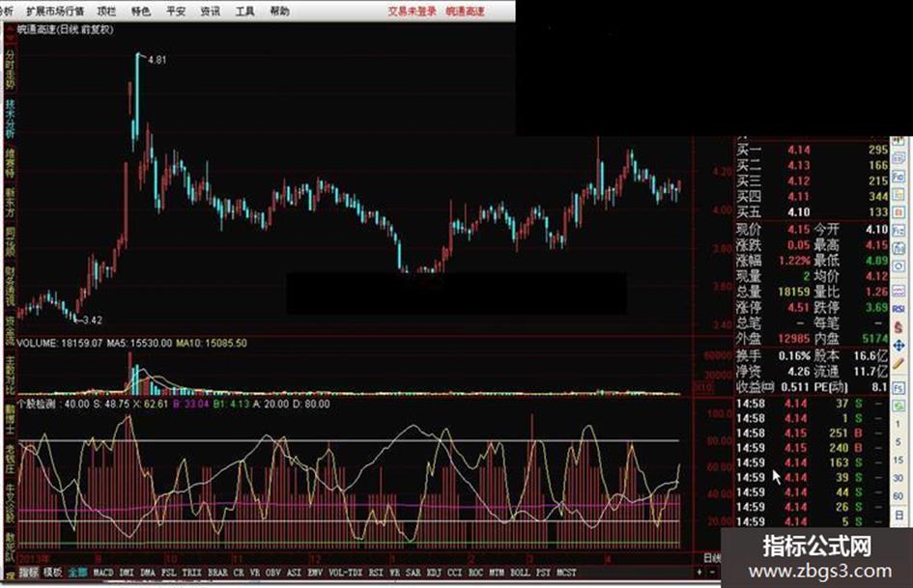
Task: Open the 新东方 side tab
Action: pyautogui.click(x=10, y=203)
